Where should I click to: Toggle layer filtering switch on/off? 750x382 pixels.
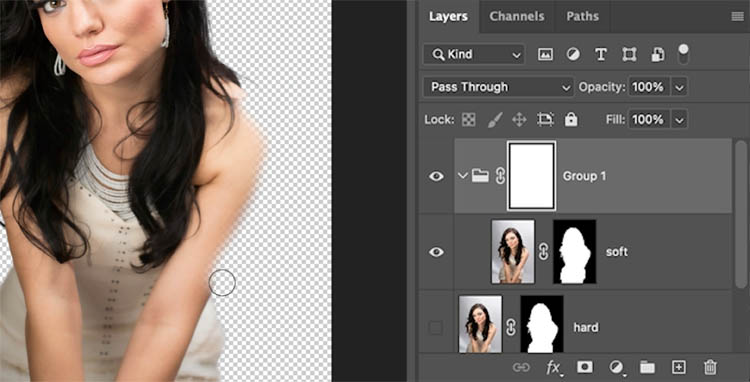click(x=684, y=54)
